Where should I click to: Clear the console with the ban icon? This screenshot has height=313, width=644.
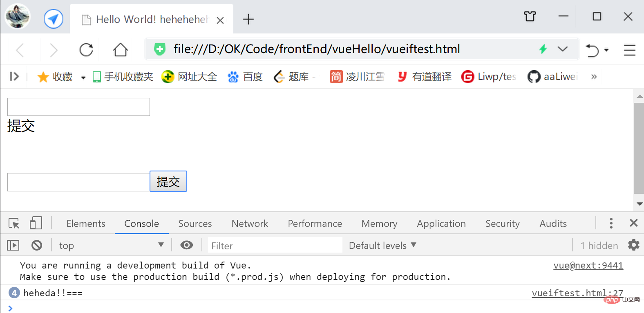point(37,245)
